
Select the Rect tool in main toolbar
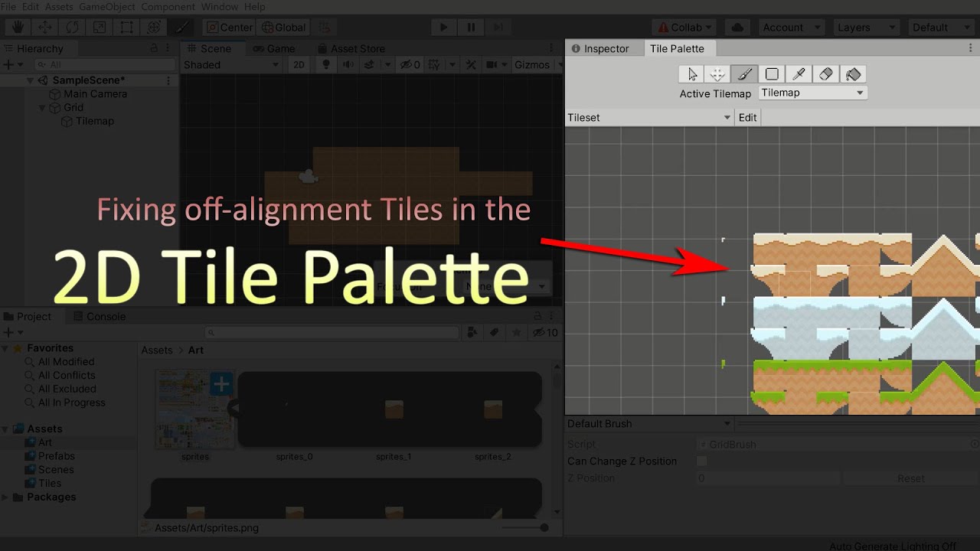click(x=127, y=28)
